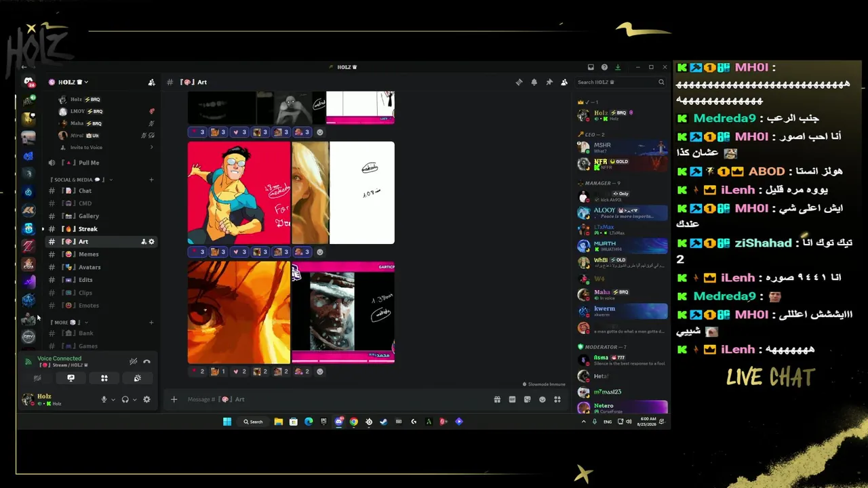Open Art channel settings gear

[151, 241]
